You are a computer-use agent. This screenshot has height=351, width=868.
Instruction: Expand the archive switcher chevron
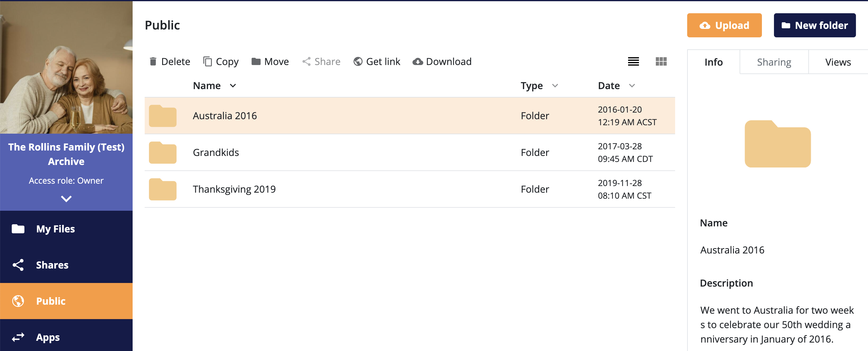pos(66,199)
